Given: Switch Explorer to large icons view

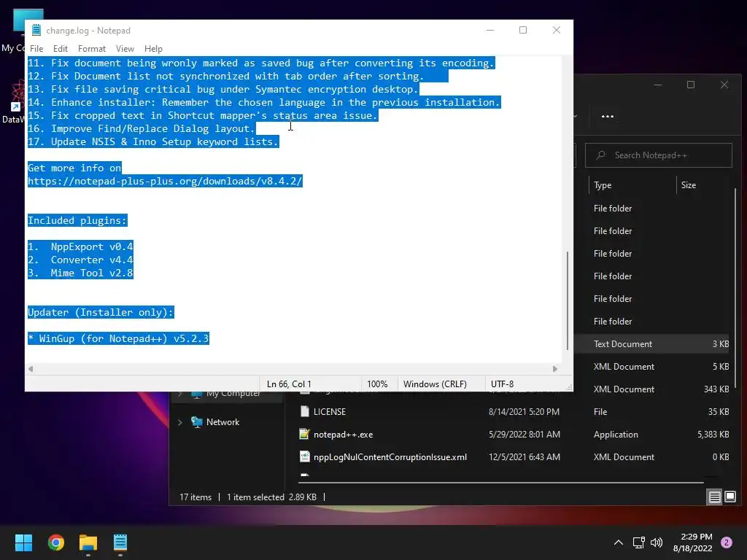Looking at the screenshot, I should [729, 497].
